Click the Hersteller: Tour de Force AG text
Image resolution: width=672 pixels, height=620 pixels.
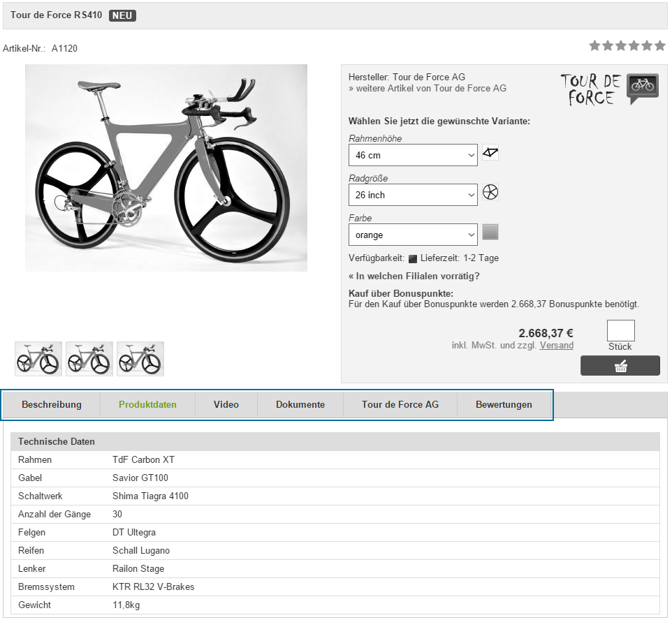[407, 77]
